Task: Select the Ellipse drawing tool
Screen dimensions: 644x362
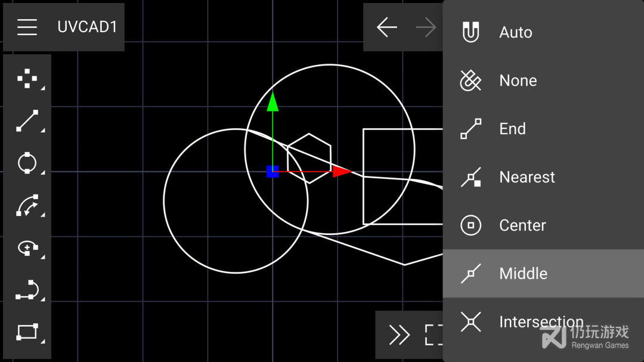Action: tap(27, 248)
